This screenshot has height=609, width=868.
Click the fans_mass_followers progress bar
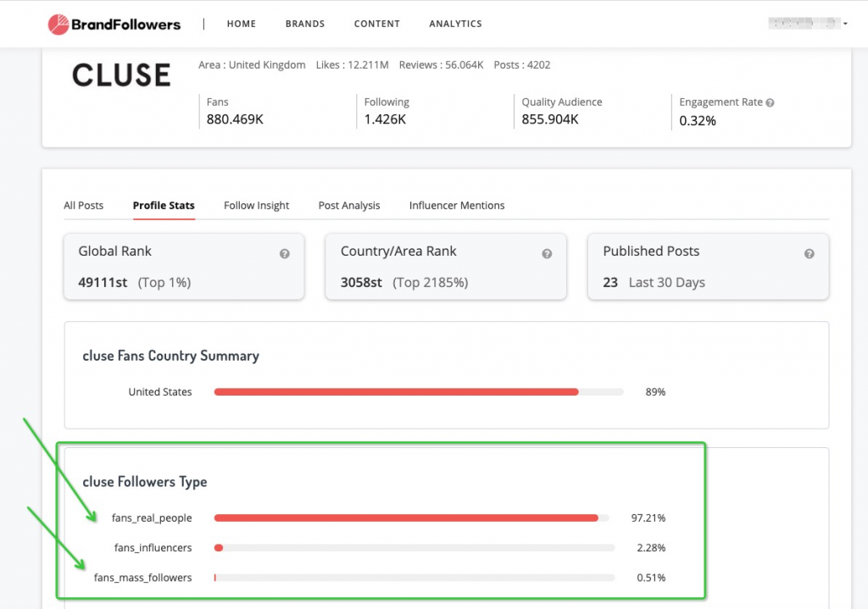click(414, 578)
